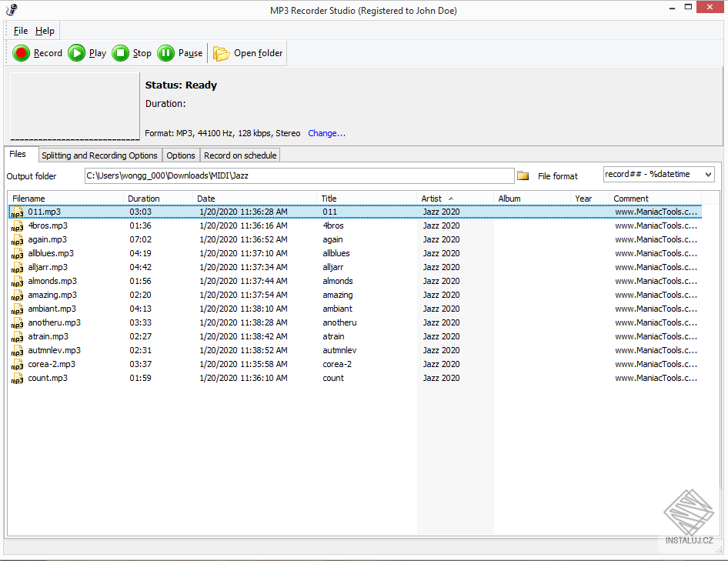Click the Change... format link
The width and height of the screenshot is (728, 561).
click(326, 133)
